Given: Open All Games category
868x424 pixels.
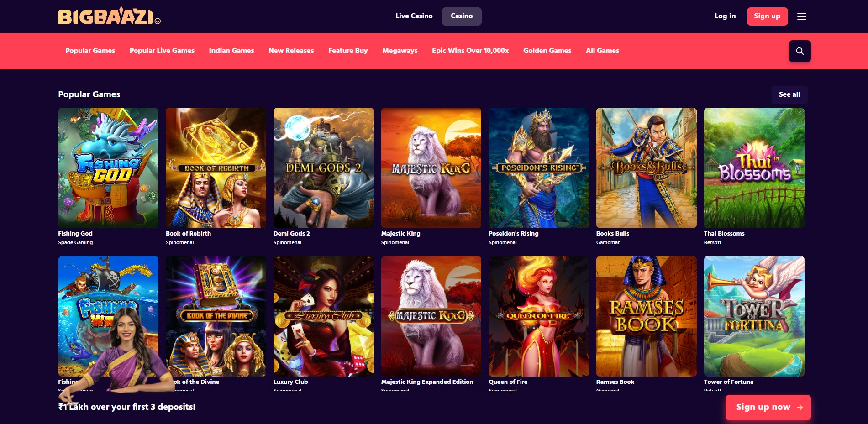Looking at the screenshot, I should pos(602,51).
